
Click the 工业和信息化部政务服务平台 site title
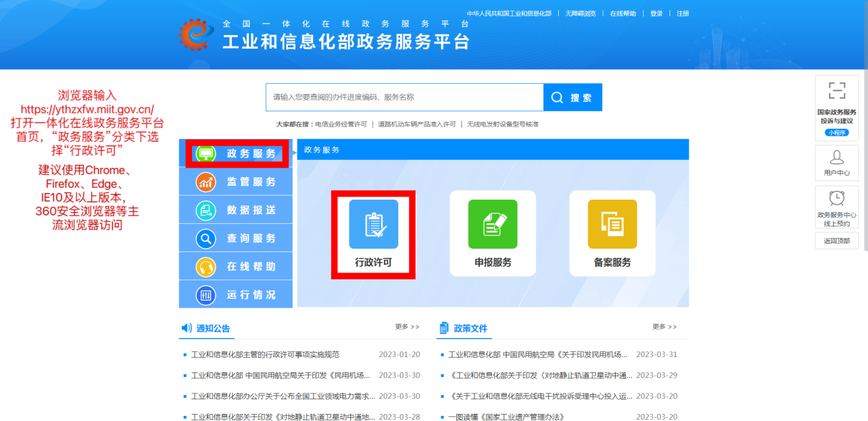346,42
